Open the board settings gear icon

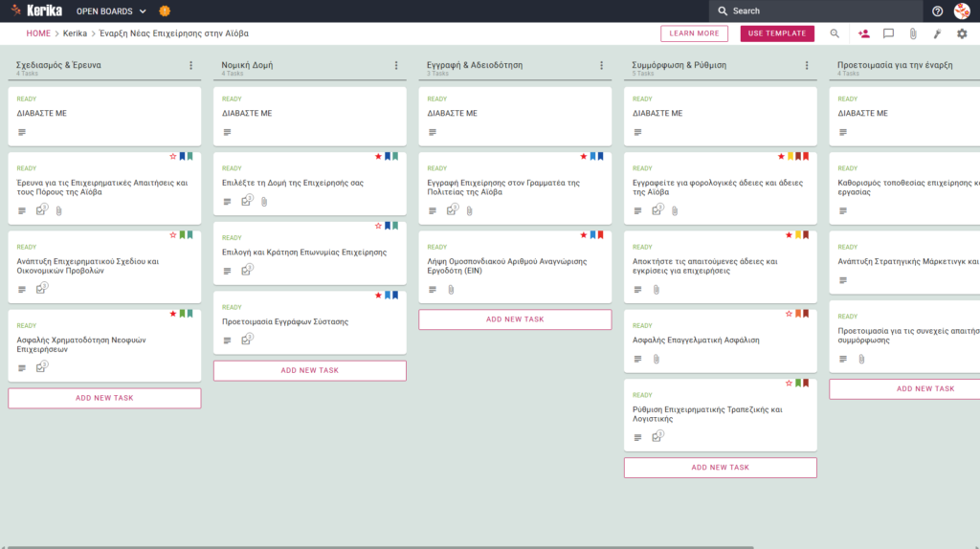coord(962,33)
